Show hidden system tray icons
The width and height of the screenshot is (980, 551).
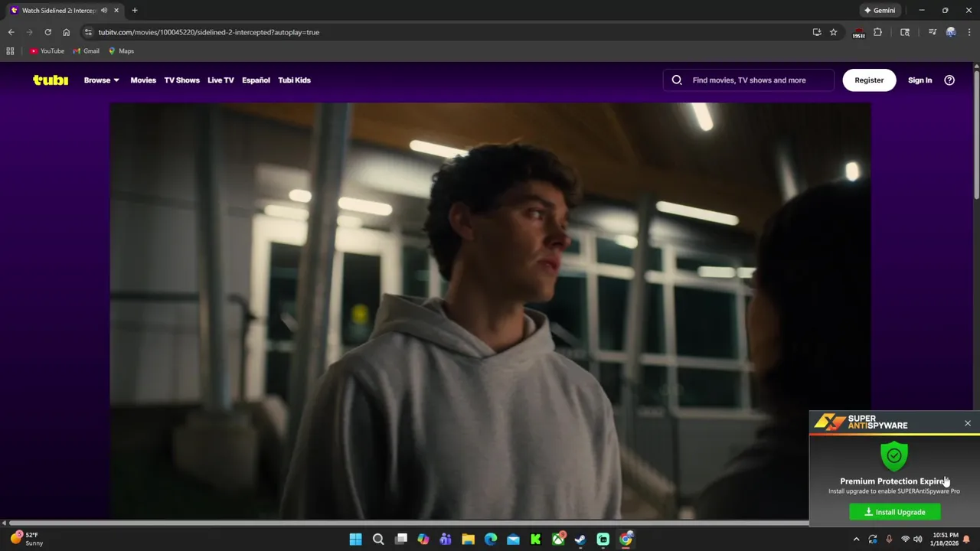pos(856,540)
